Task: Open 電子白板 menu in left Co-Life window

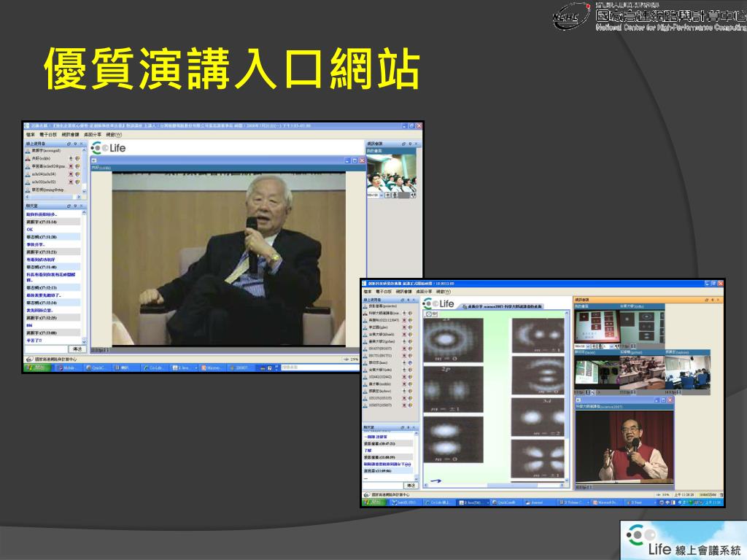Action: [48, 135]
